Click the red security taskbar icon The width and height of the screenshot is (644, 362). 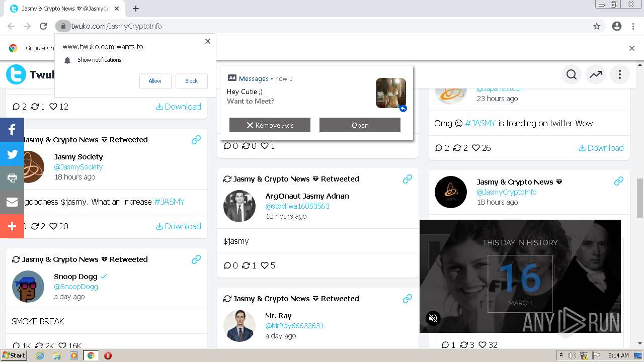coord(108,355)
